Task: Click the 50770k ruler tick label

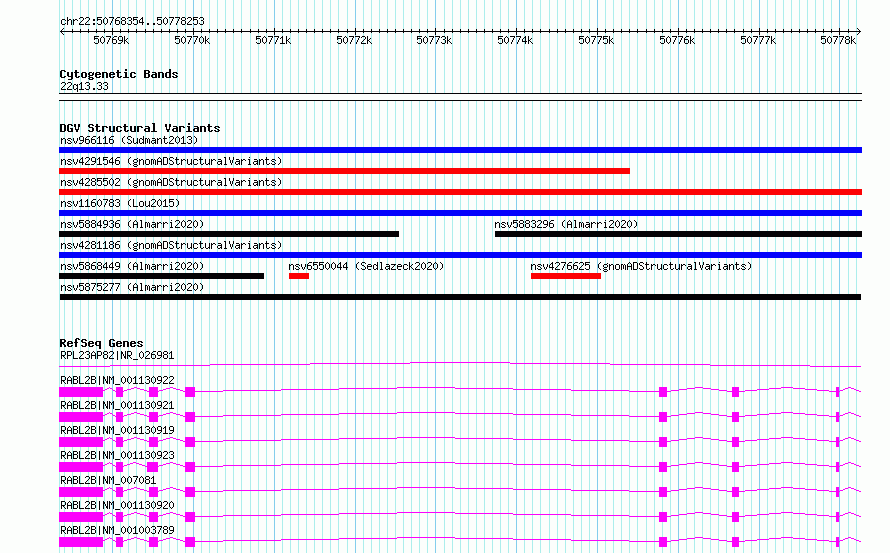Action: 192,40
